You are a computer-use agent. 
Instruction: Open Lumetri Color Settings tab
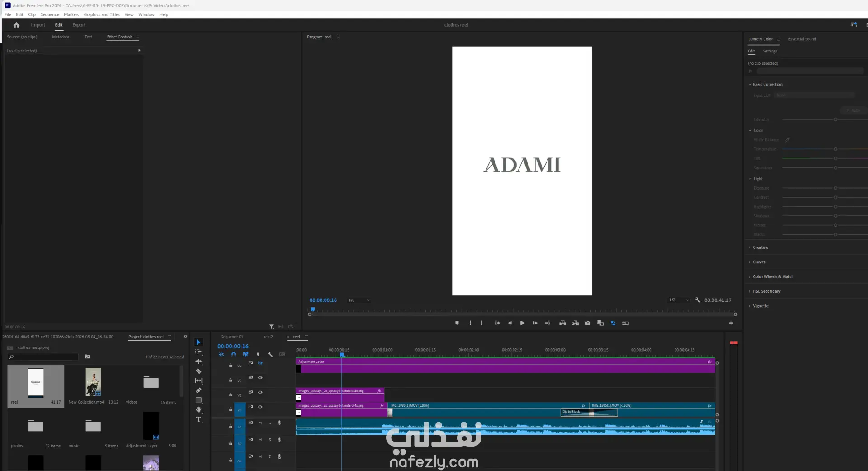pos(770,51)
